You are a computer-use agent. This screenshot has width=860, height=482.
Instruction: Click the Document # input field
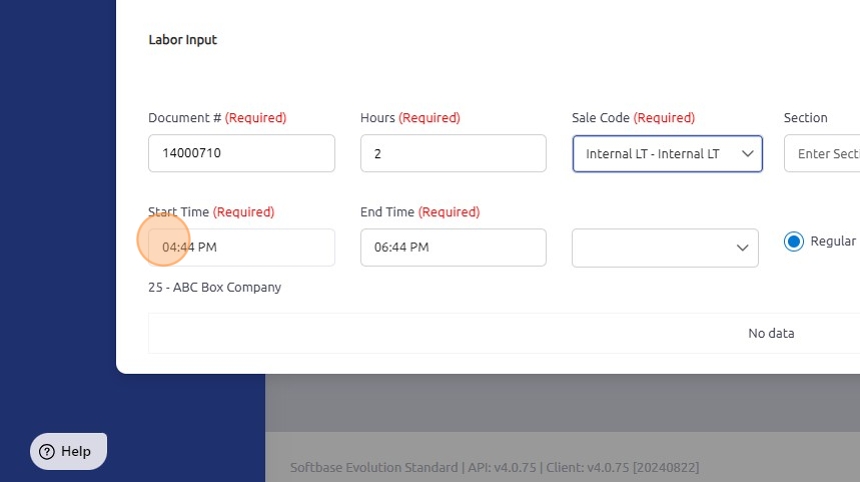pyautogui.click(x=241, y=154)
